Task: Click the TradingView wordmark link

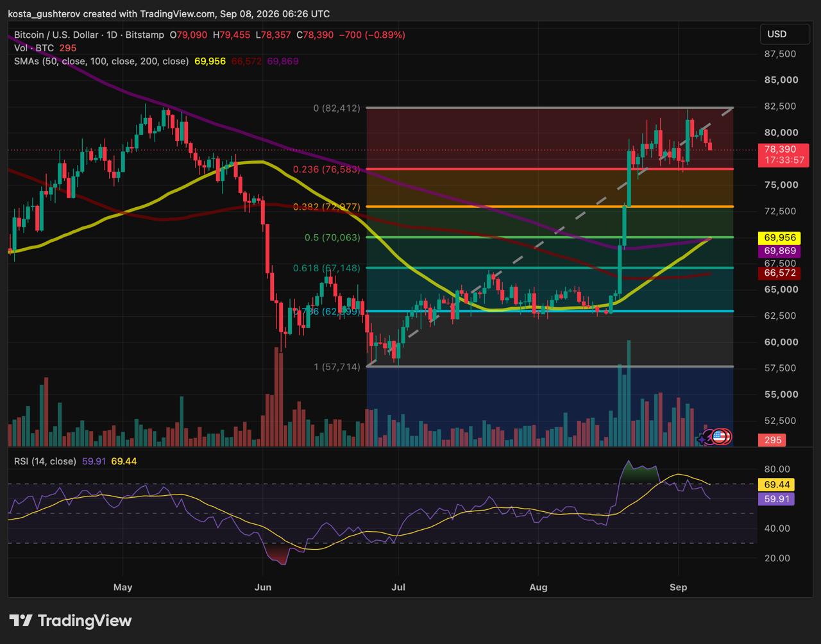Action: 85,620
